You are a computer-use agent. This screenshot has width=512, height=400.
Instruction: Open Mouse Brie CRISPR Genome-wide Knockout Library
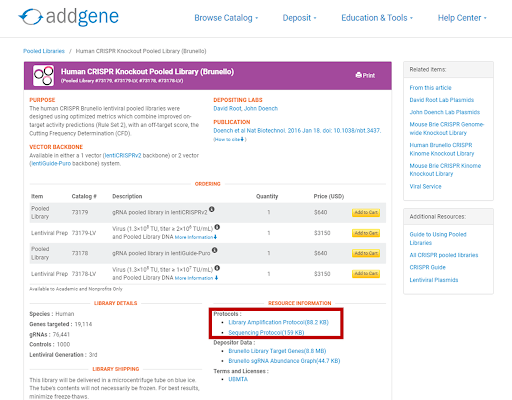click(447, 128)
